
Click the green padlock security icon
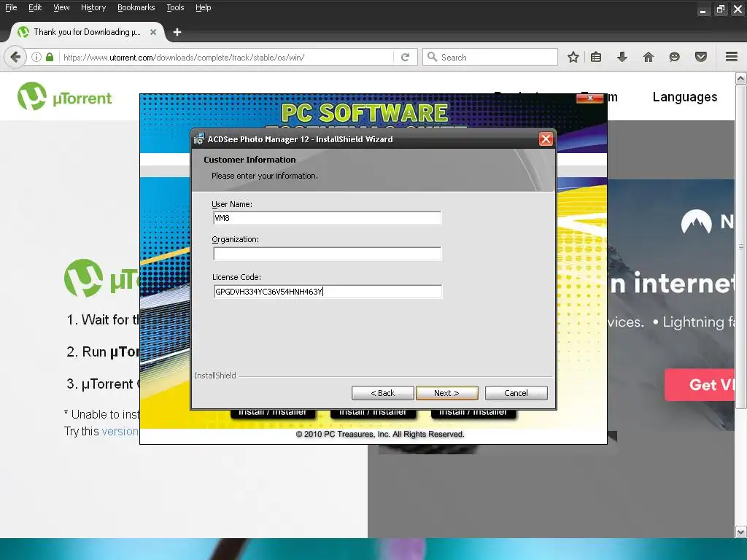click(50, 57)
